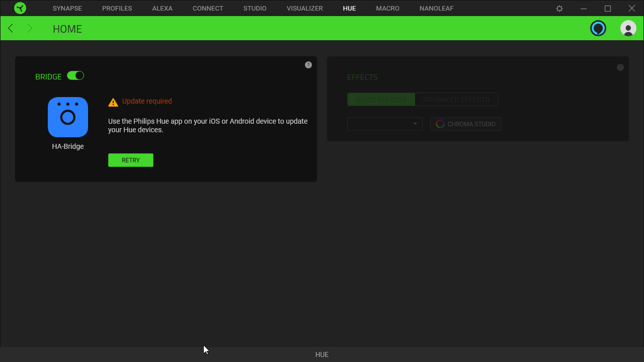Open the settings gear icon
644x362 pixels.
[559, 9]
